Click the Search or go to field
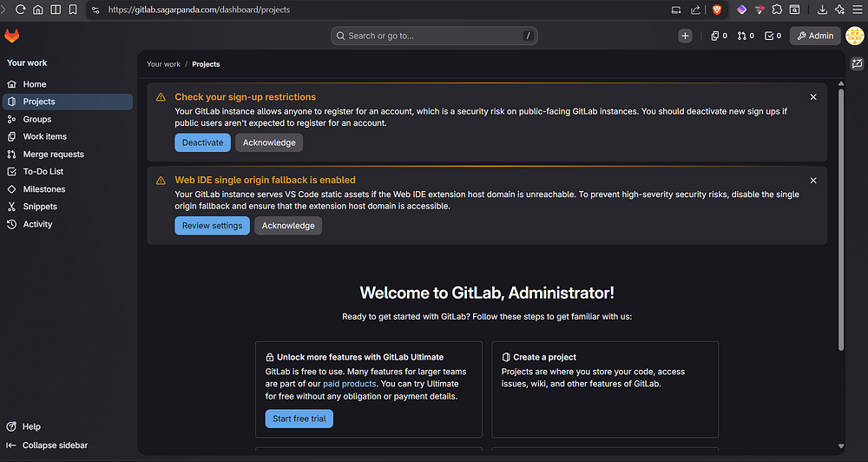This screenshot has width=868, height=462. [434, 36]
